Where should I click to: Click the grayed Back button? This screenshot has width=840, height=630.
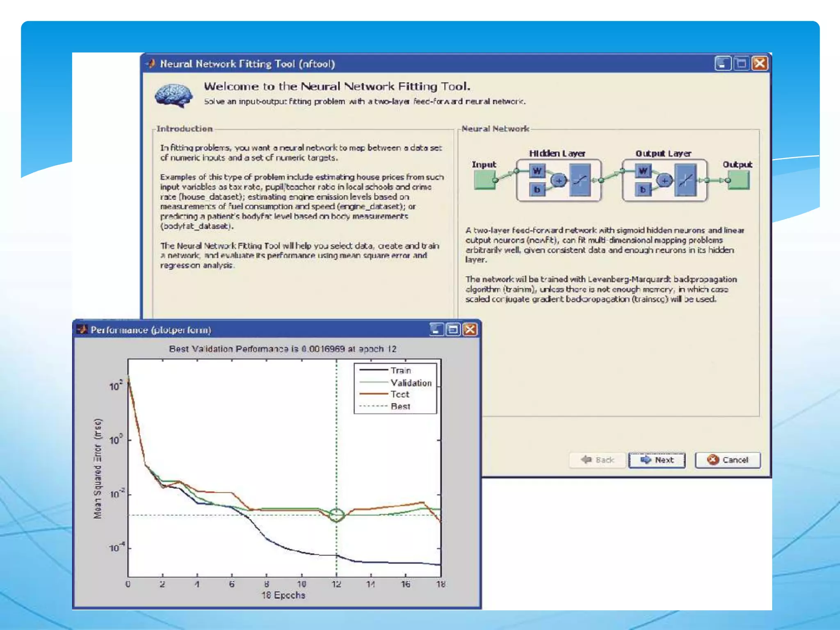[598, 460]
